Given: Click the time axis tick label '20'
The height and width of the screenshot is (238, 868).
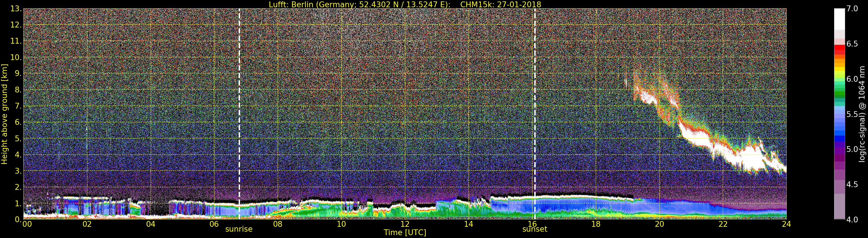Looking at the screenshot, I should pos(659,224).
